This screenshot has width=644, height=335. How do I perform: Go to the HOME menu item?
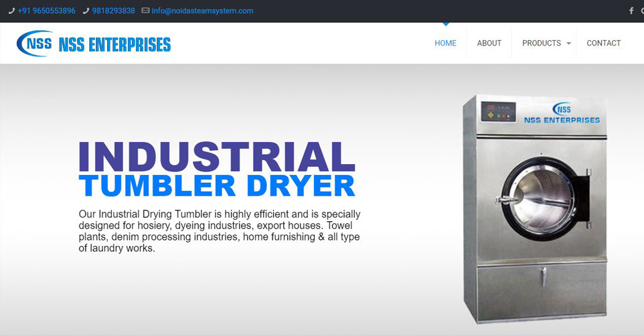point(445,43)
